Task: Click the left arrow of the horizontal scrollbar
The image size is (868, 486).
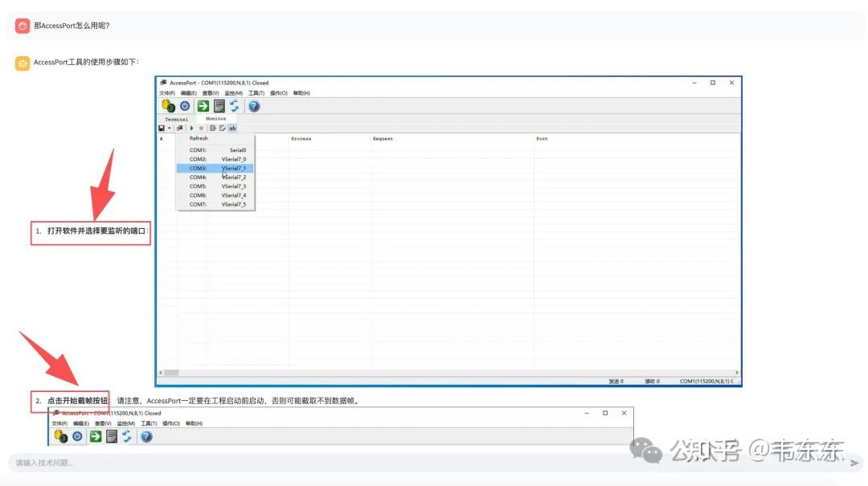Action: pos(162,373)
